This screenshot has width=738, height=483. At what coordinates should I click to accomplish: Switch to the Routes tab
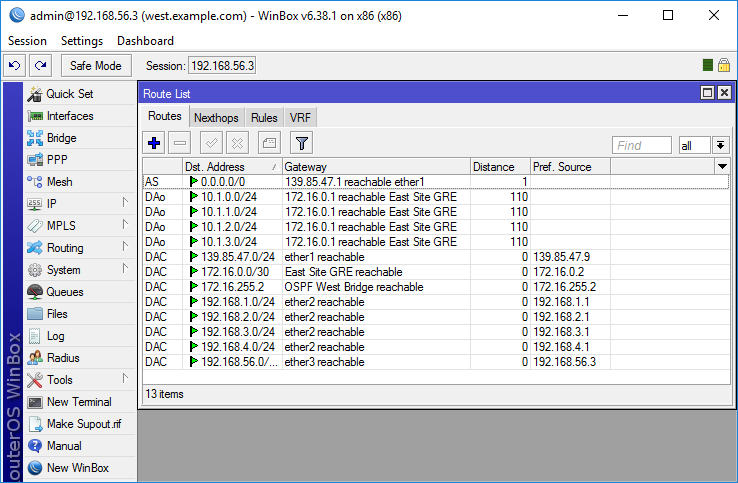[x=165, y=116]
